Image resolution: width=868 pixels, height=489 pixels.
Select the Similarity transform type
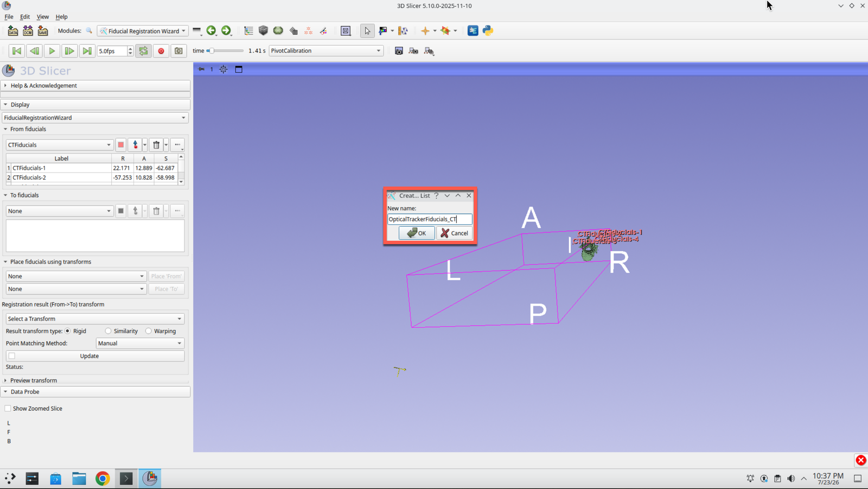(x=108, y=331)
